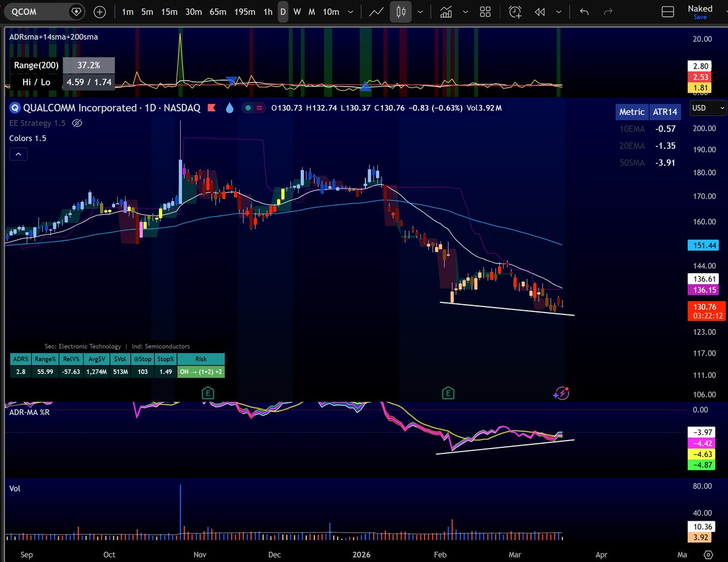The width and height of the screenshot is (728, 562).
Task: Click the 50SMA metric row label
Action: (x=632, y=163)
